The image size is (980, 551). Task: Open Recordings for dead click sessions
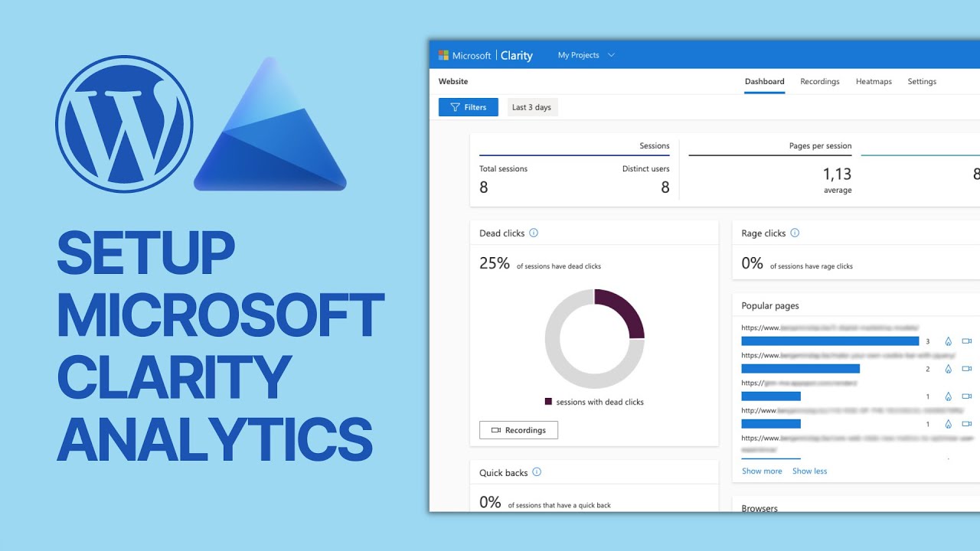tap(518, 430)
